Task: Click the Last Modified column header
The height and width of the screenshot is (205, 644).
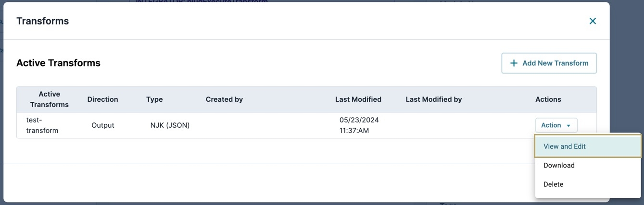Action: click(x=358, y=99)
